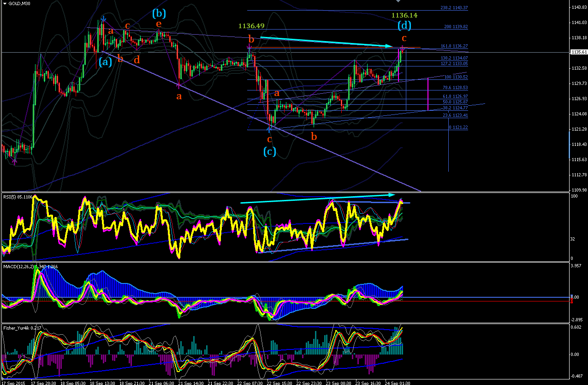Viewport: 588px width, 385px height.
Task: Click Fibonacci level 23.6 1123.41
Action: [x=455, y=115]
